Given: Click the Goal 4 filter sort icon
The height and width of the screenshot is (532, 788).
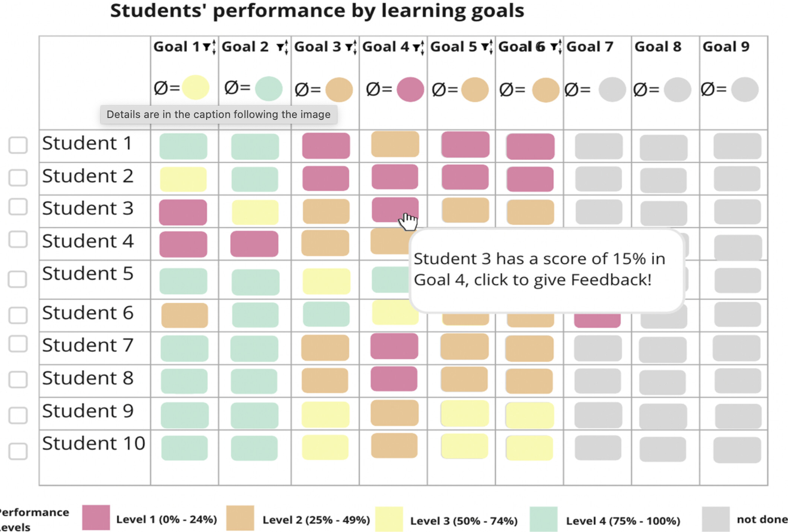Looking at the screenshot, I should (418, 47).
